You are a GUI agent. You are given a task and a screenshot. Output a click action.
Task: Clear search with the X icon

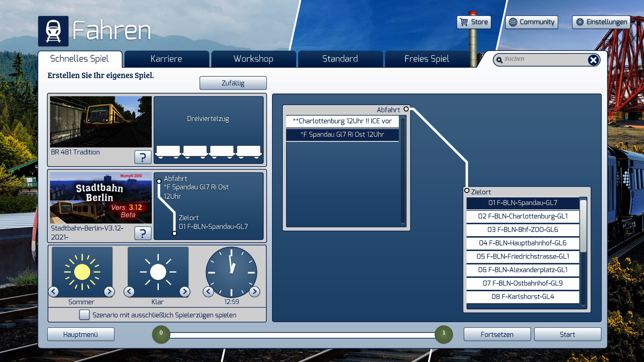(593, 60)
